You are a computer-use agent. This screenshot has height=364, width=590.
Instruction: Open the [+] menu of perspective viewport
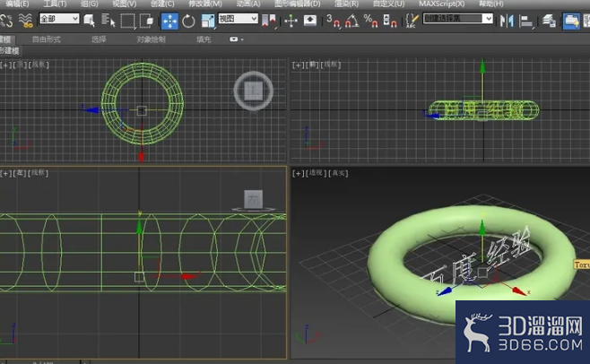tap(298, 173)
